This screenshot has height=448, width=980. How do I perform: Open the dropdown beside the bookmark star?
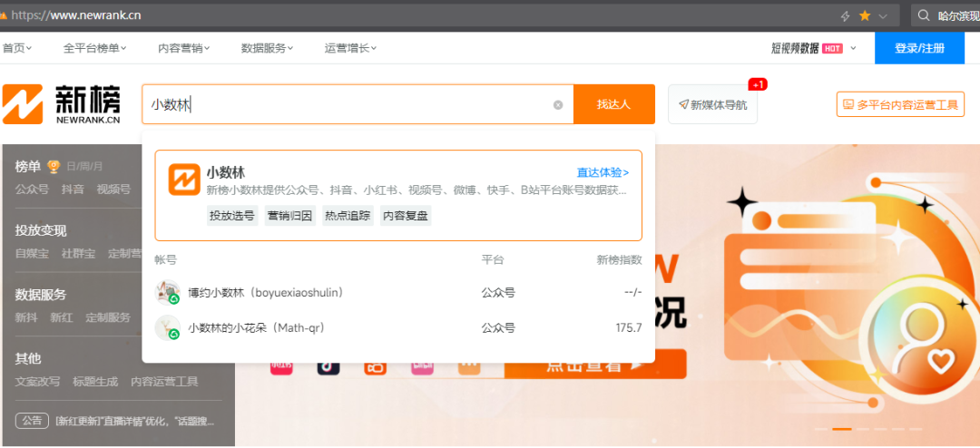coord(883,16)
